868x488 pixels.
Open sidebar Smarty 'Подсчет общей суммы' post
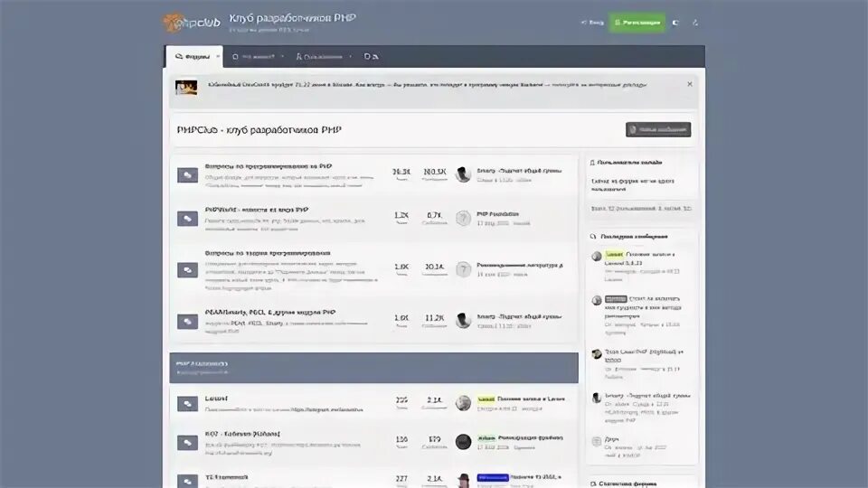click(647, 396)
